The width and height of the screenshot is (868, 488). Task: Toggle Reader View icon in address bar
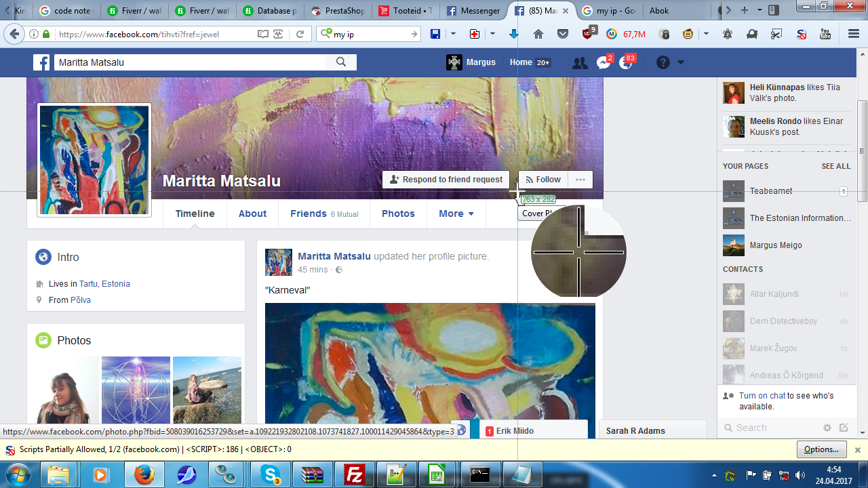tap(263, 34)
